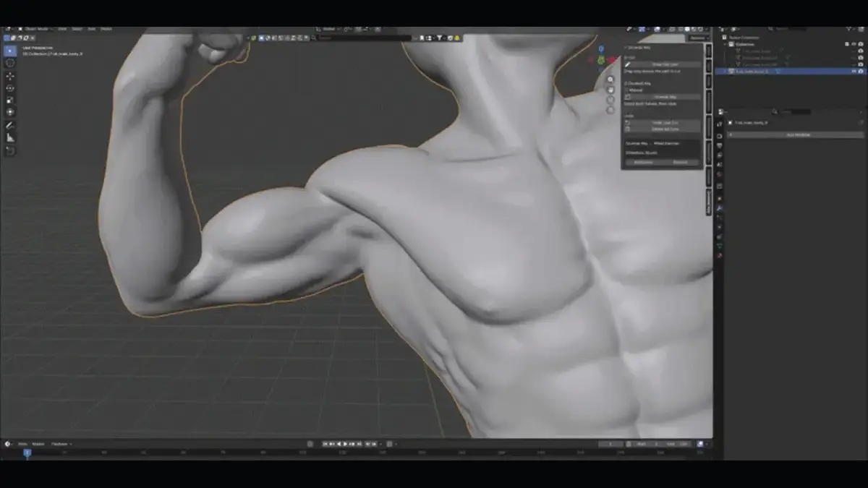Toggle render camera icon on the Collection row
This screenshot has height=488, width=868.
(x=861, y=44)
